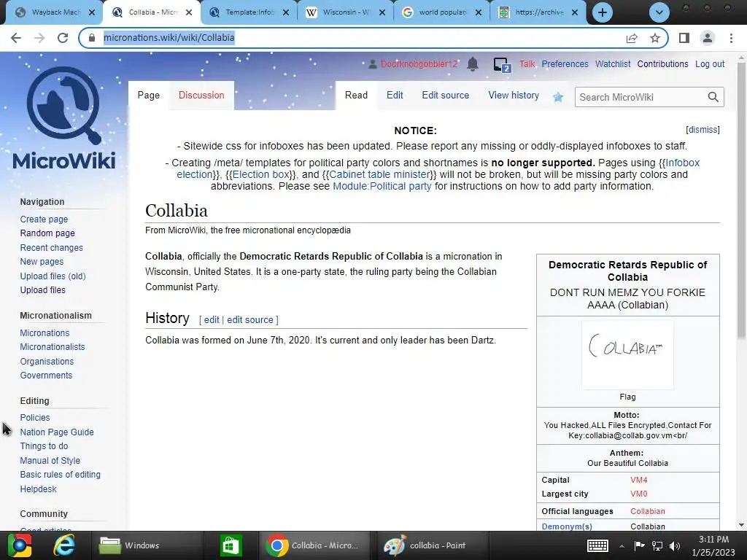Open the user Talk link
Screen dimensions: 747x560
pos(527,64)
